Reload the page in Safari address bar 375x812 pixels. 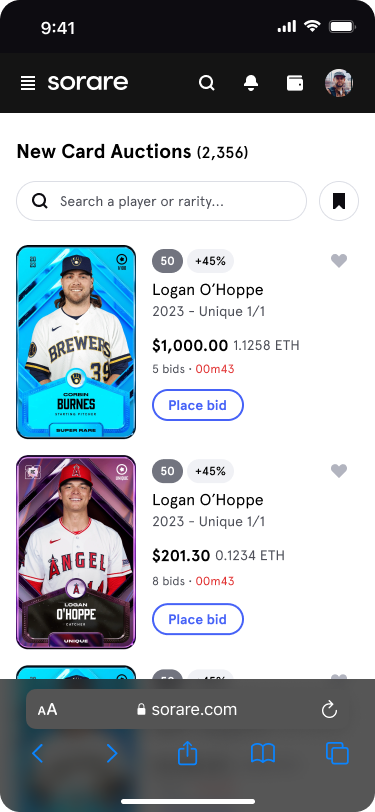pyautogui.click(x=329, y=709)
